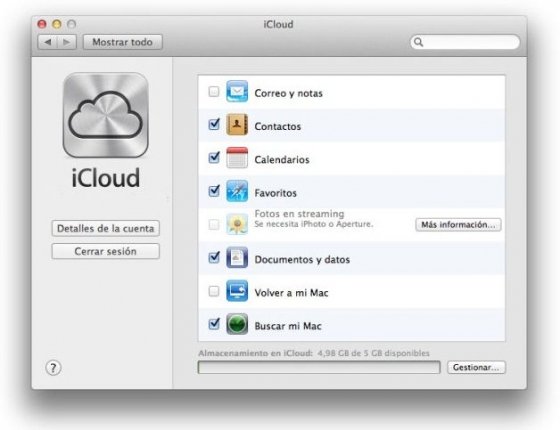
Task: Uncheck Documentos y datos checkbox
Action: 214,257
